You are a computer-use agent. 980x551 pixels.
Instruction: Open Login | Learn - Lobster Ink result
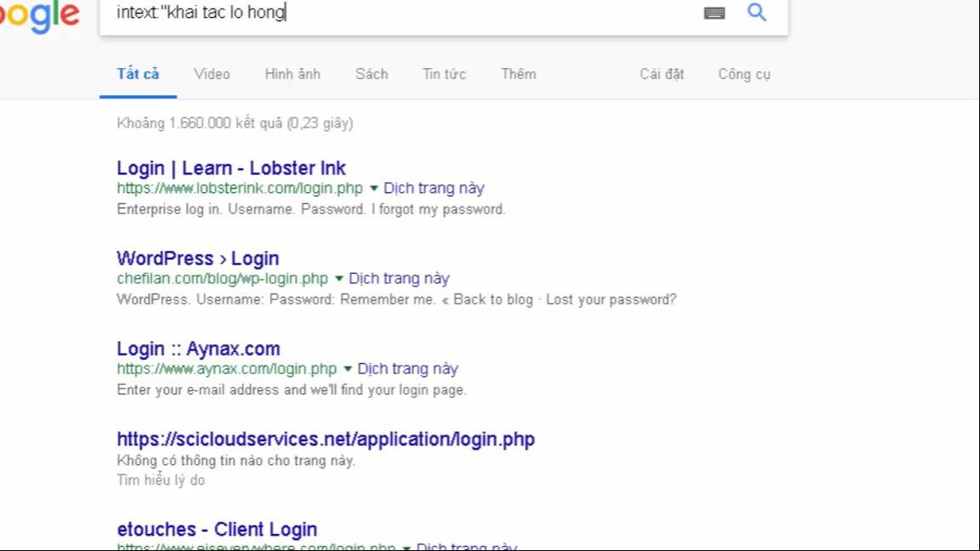(x=231, y=168)
